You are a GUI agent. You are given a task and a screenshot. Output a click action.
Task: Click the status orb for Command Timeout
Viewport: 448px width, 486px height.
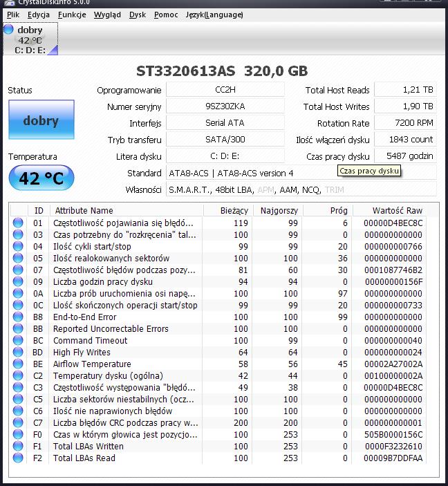[18, 340]
